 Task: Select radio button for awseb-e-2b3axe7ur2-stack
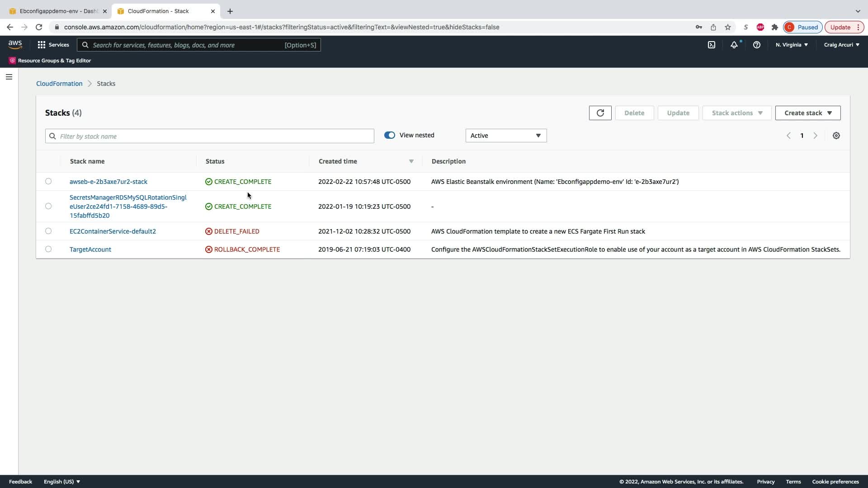48,181
